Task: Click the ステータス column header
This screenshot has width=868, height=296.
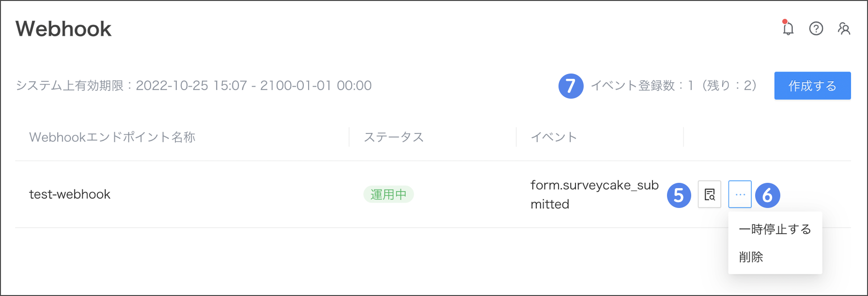Action: [x=394, y=137]
